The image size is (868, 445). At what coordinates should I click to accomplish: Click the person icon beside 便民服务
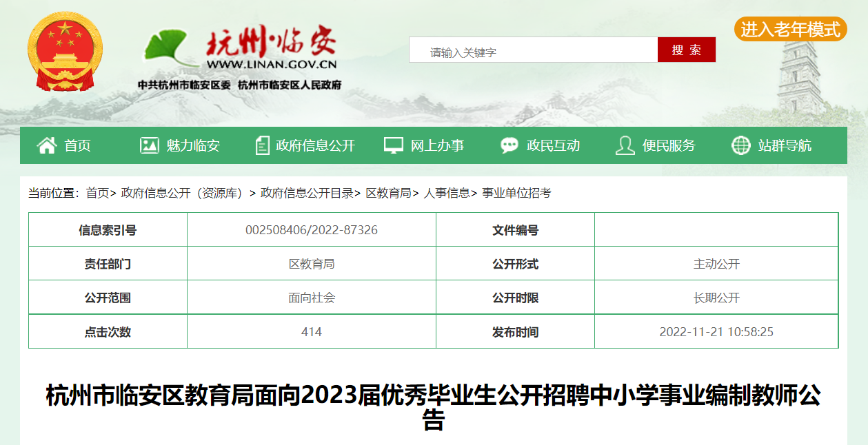[625, 145]
